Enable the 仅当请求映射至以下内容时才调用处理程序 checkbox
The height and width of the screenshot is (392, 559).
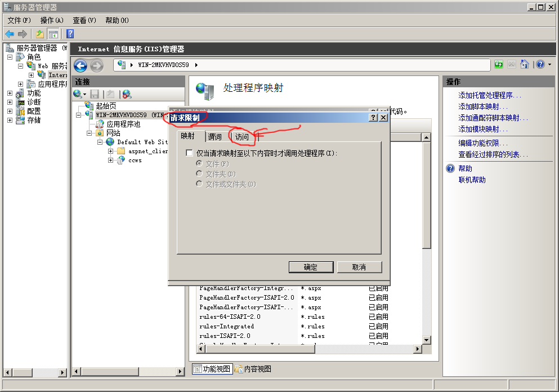click(189, 153)
